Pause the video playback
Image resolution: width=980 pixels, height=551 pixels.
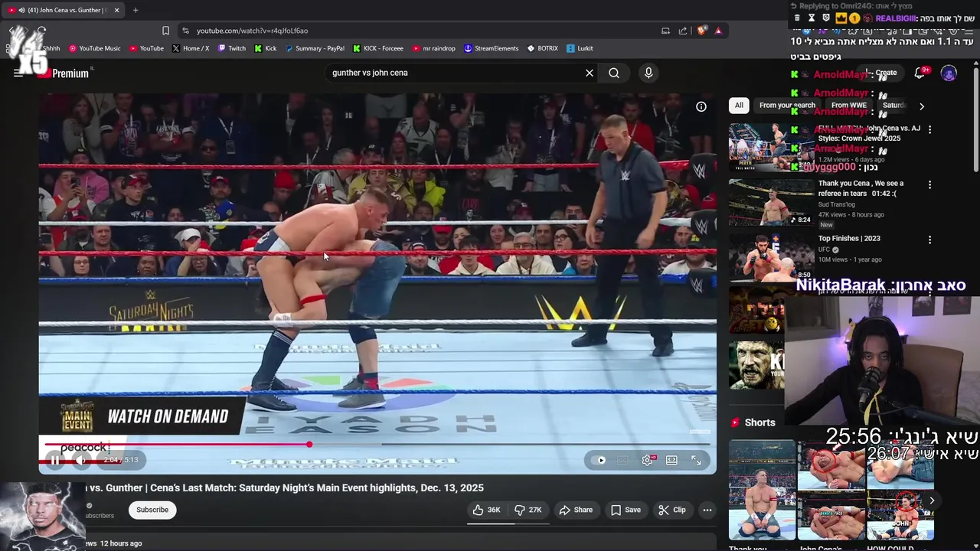pos(55,460)
